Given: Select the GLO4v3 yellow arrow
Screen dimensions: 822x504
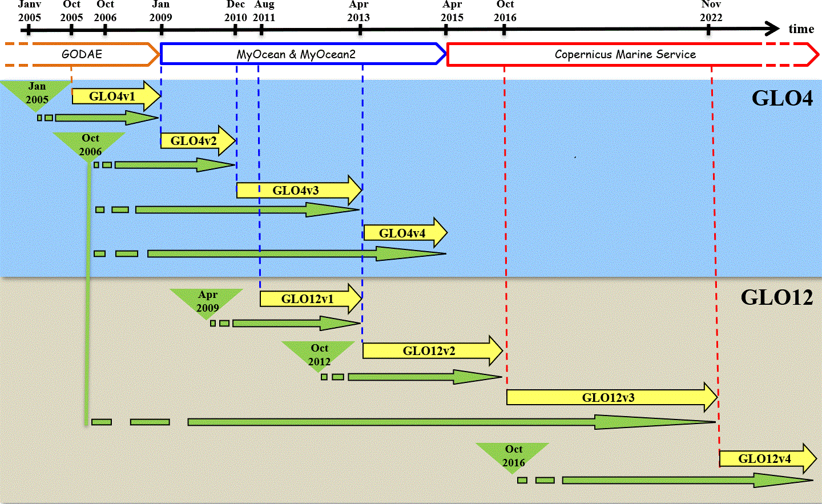Looking at the screenshot, I should (x=297, y=191).
